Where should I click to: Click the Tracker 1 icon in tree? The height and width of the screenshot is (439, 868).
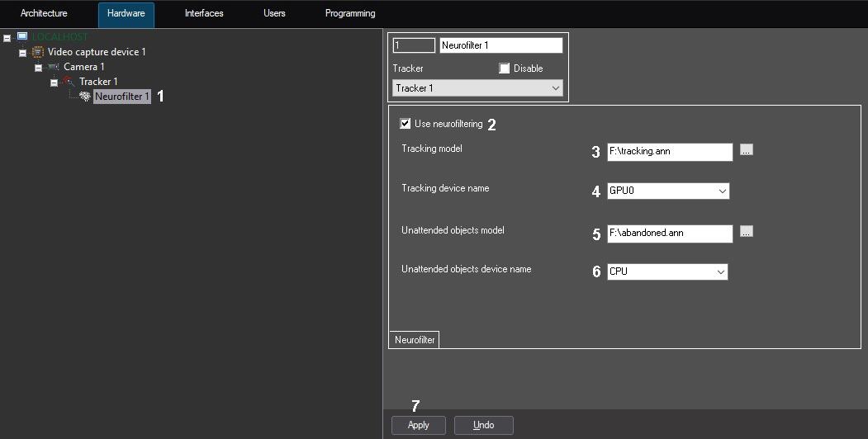69,81
